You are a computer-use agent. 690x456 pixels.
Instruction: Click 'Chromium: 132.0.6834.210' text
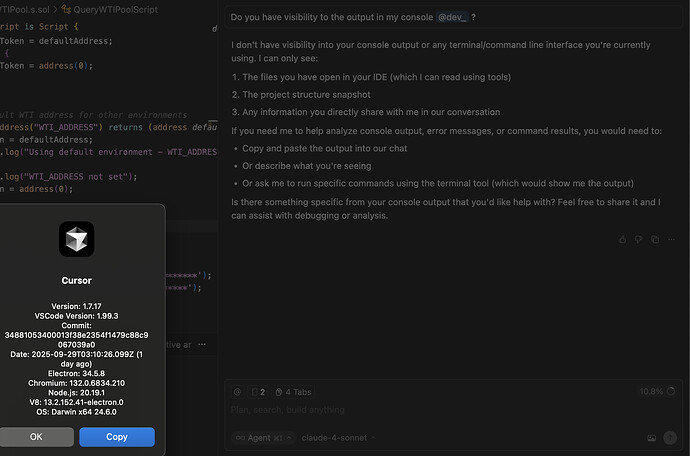(76, 383)
